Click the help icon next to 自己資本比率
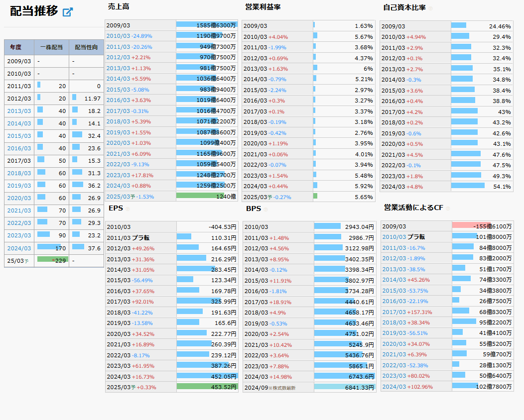Screen dimensions: 524x420 [431, 8]
